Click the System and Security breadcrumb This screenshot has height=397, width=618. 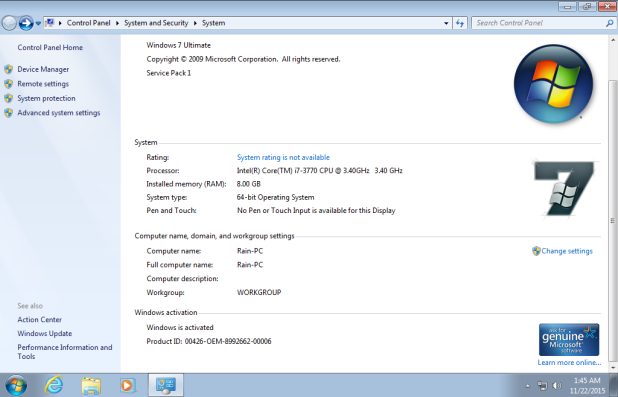pyautogui.click(x=156, y=23)
